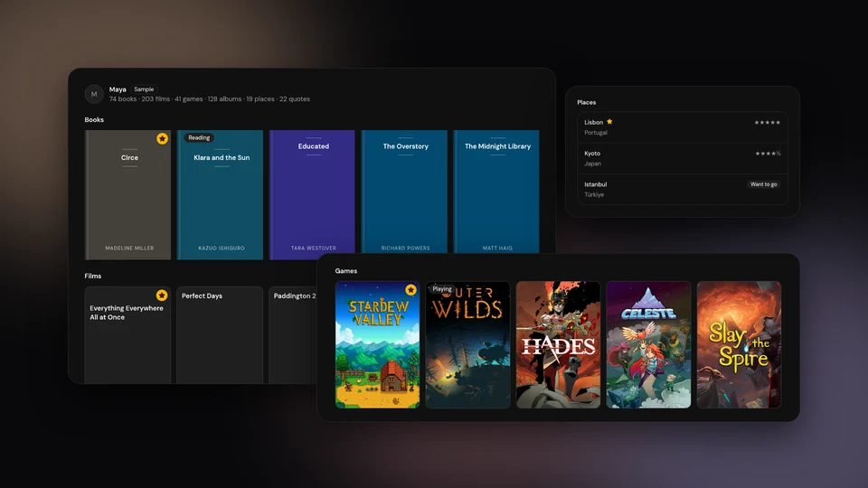Viewport: 868px width, 488px height.
Task: Open The Midnight Library book cover
Action: click(496, 192)
